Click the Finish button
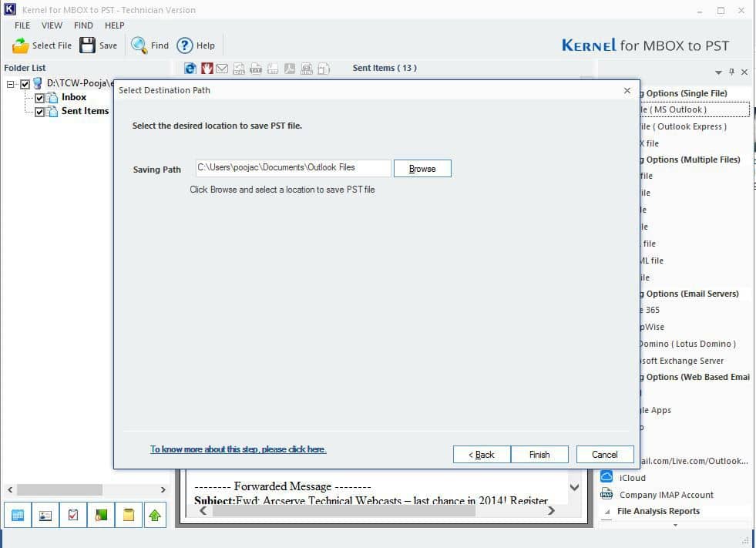756x548 pixels. (539, 455)
